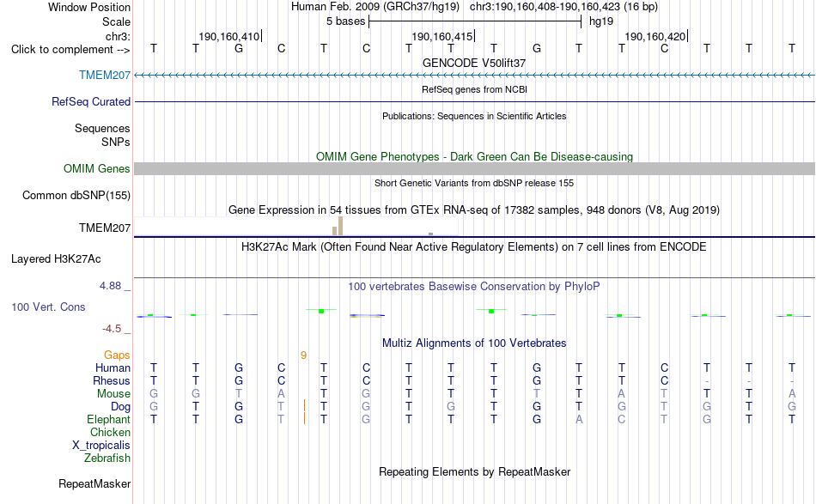
Task: Select the Chicken alignment row label
Action: (x=110, y=432)
